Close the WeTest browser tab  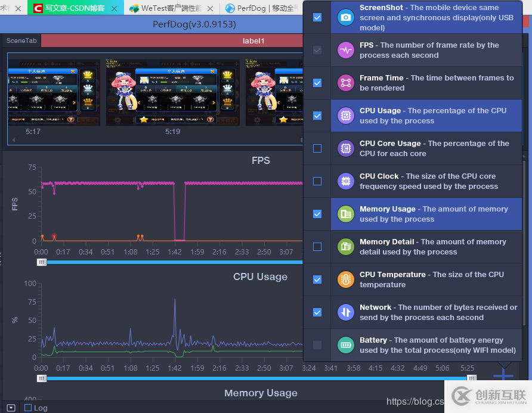tap(211, 8)
